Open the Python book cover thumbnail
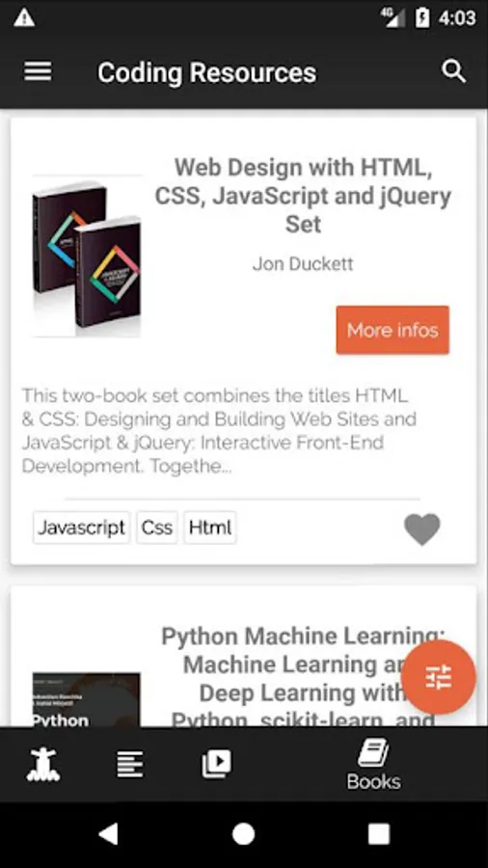 (x=86, y=700)
